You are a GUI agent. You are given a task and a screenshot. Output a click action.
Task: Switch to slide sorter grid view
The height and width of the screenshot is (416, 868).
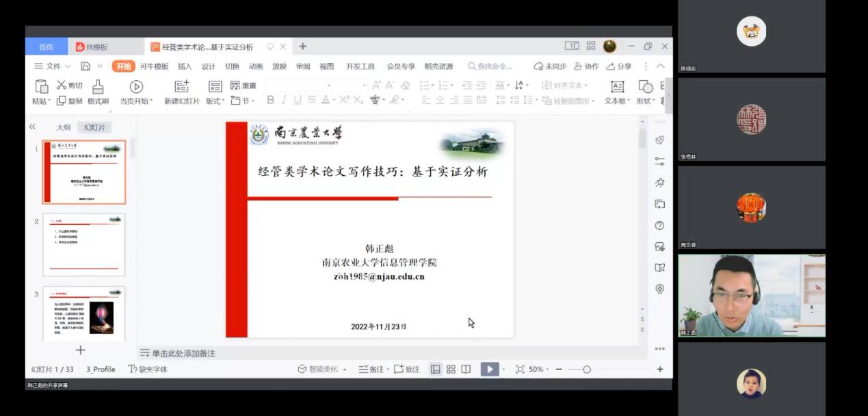pos(451,369)
